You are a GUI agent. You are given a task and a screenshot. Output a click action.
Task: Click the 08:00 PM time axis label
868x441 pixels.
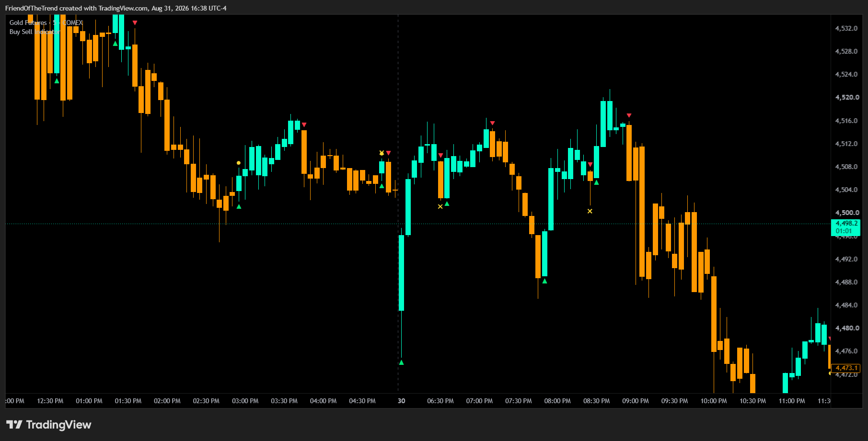point(557,401)
